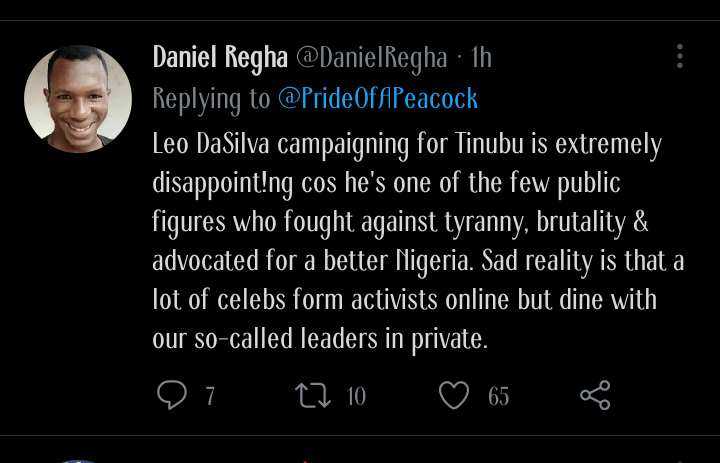Image resolution: width=720 pixels, height=463 pixels.
Task: Retweet Daniel Regha's post
Action: click(313, 395)
